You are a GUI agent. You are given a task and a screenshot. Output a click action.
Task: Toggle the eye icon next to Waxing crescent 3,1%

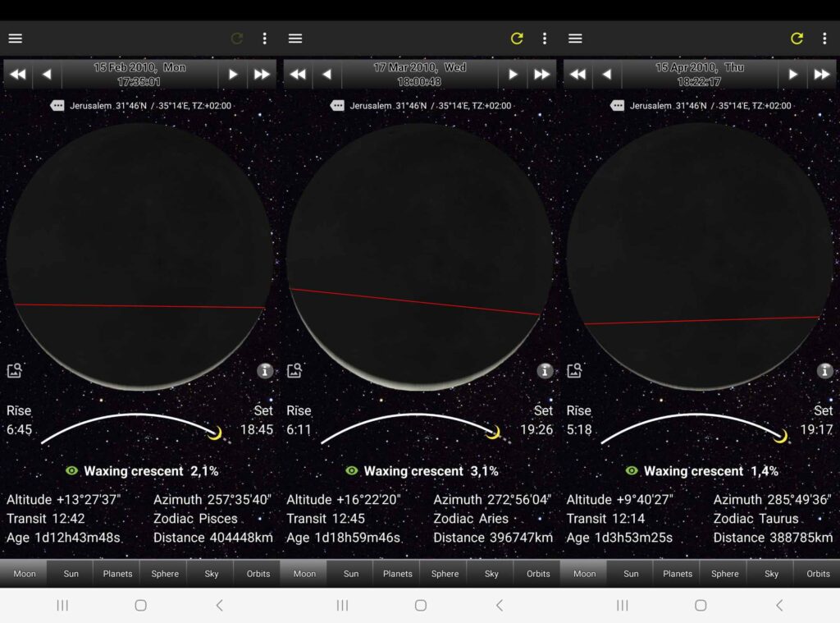click(352, 471)
